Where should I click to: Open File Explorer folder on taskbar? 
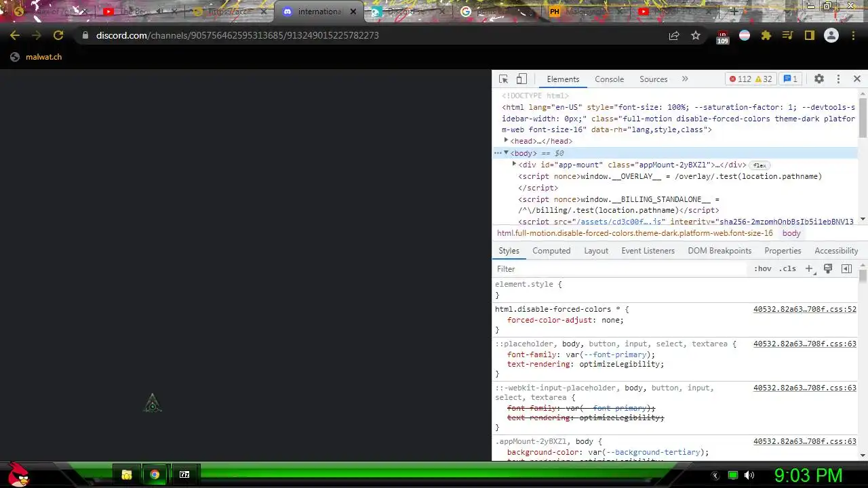(126, 474)
